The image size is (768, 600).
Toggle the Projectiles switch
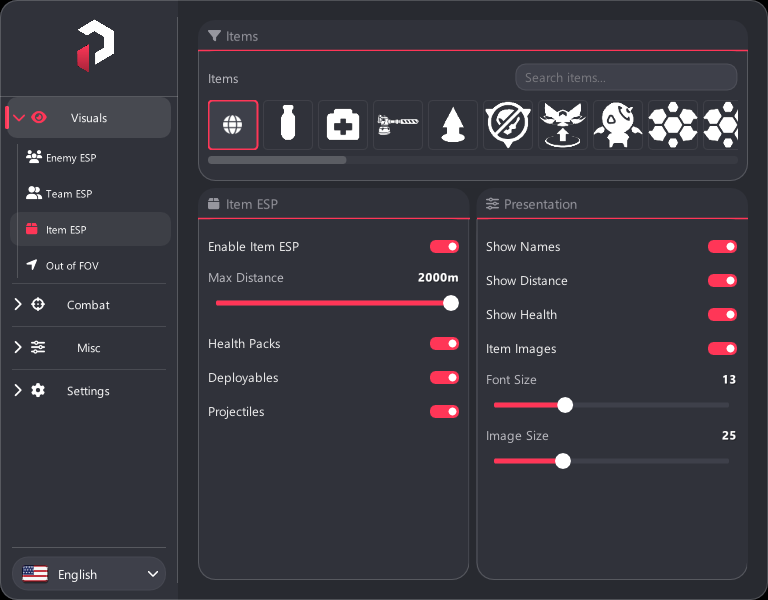click(x=444, y=411)
